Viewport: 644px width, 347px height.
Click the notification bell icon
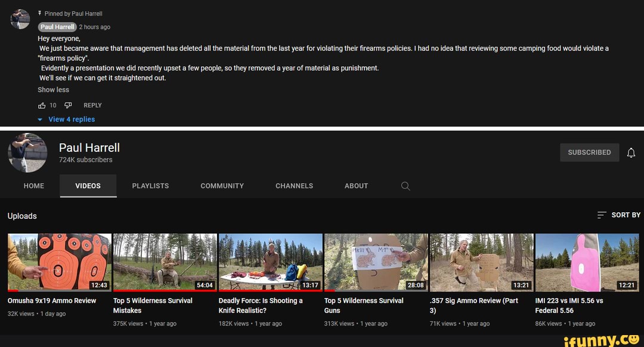[631, 153]
